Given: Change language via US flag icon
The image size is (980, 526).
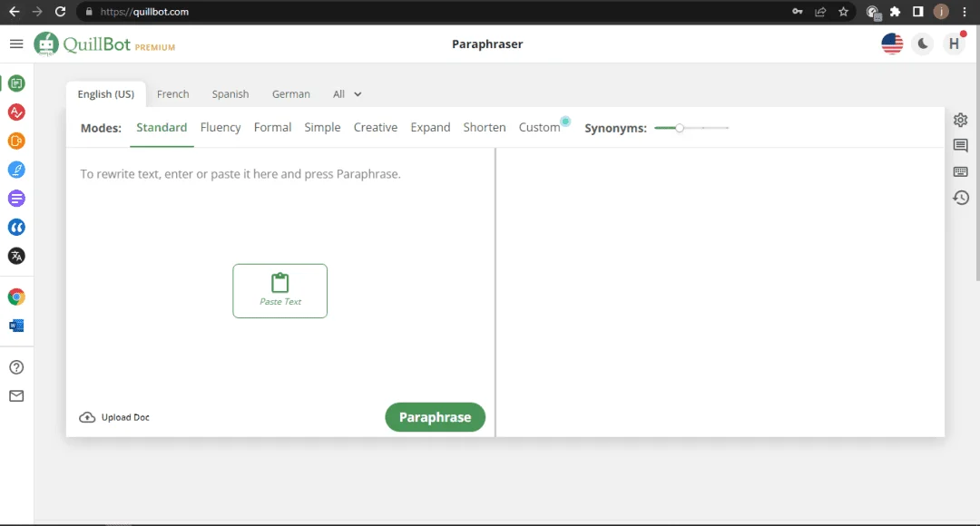Looking at the screenshot, I should click(892, 44).
